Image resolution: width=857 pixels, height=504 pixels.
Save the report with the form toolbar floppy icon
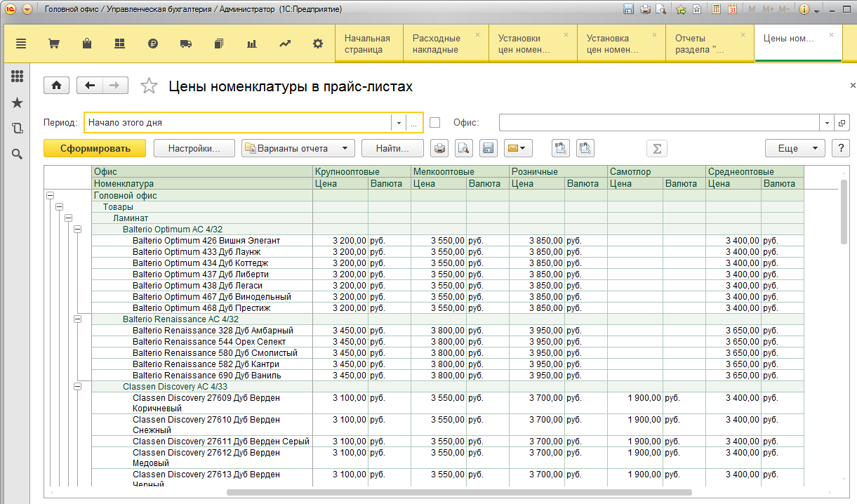pos(488,148)
